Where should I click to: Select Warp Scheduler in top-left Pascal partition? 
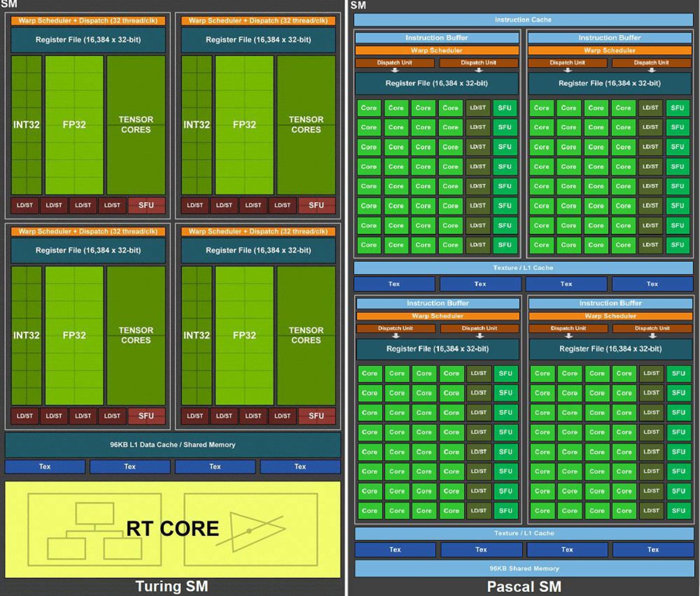tap(437, 51)
